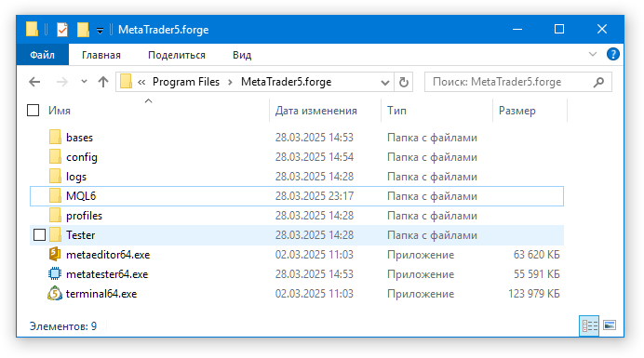The width and height of the screenshot is (644, 358).
Task: Click the address bar folder icon
Action: point(126,81)
